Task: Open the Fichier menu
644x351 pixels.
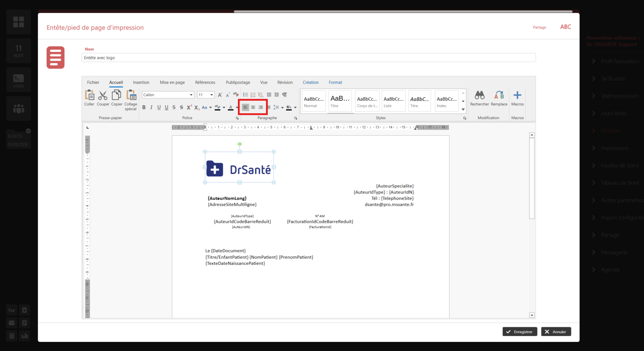Action: pos(93,82)
